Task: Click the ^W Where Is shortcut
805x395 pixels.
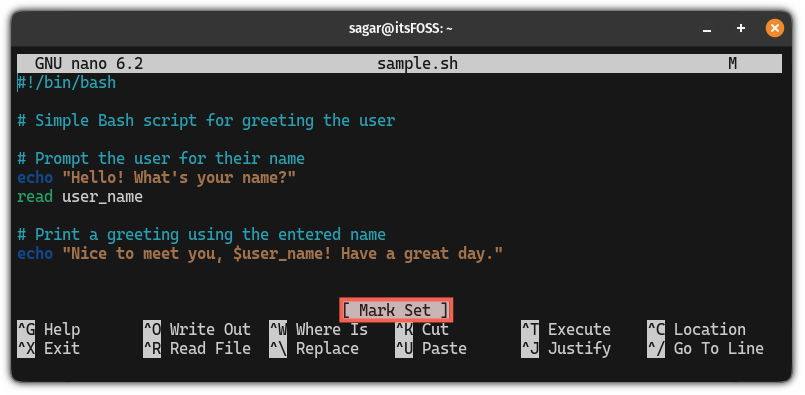Action: point(318,329)
